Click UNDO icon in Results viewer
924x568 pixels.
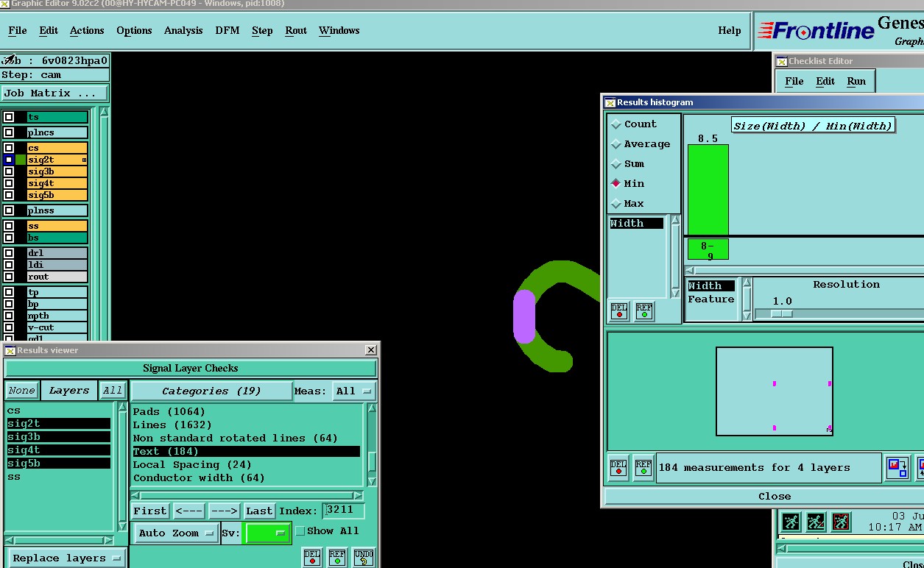click(364, 558)
